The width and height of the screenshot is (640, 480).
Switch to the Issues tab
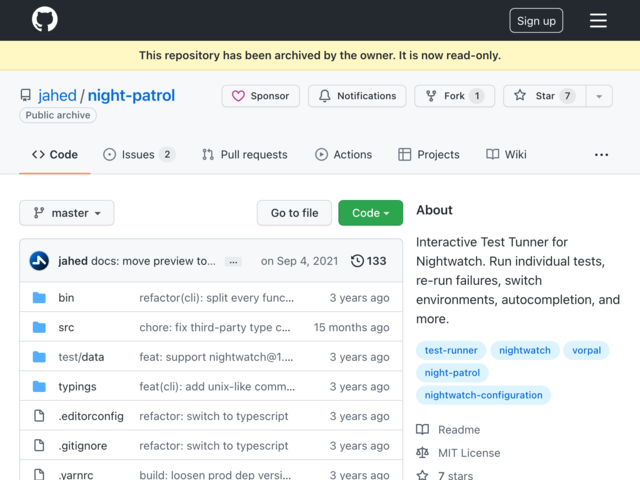139,155
